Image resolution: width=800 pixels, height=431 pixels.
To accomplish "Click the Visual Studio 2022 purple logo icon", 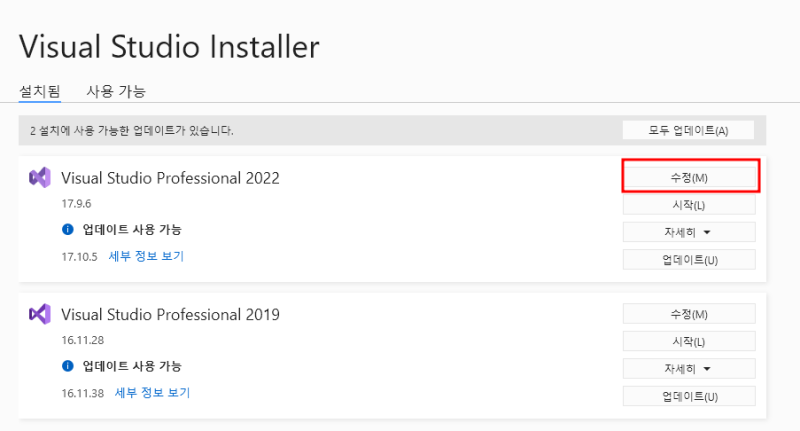I will [x=40, y=178].
